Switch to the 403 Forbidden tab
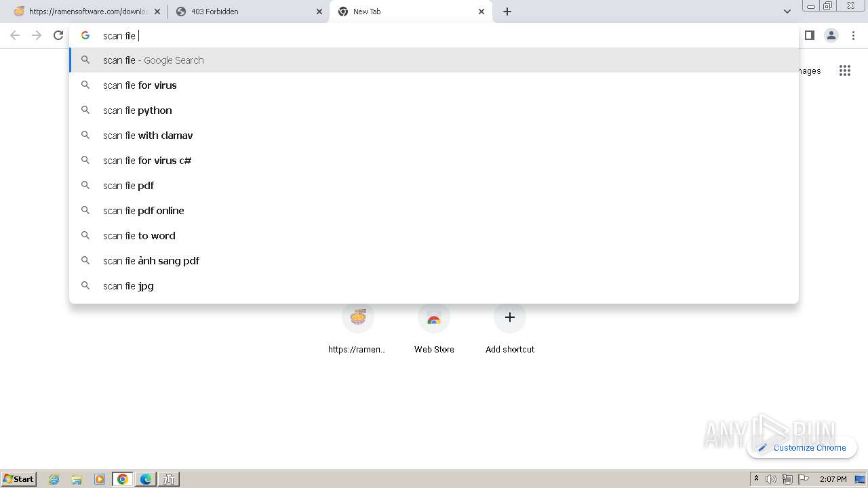Screen dimensions: 868x488 [248, 12]
